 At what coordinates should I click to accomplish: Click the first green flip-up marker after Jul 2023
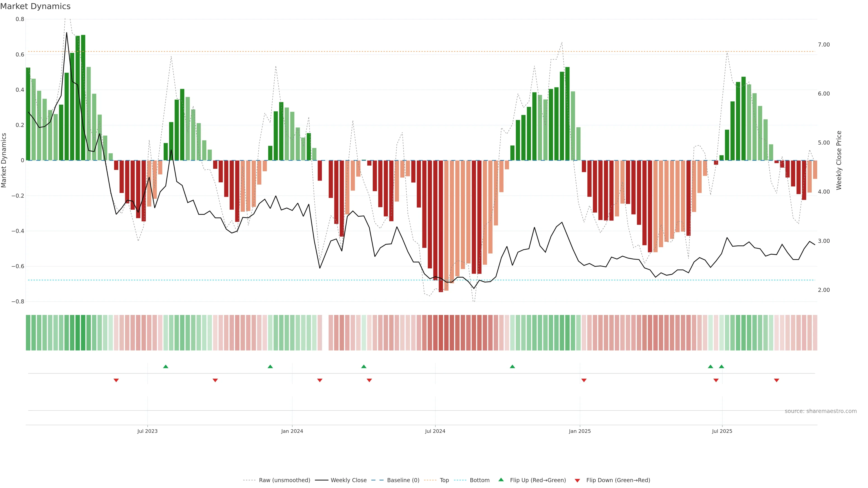click(x=165, y=366)
